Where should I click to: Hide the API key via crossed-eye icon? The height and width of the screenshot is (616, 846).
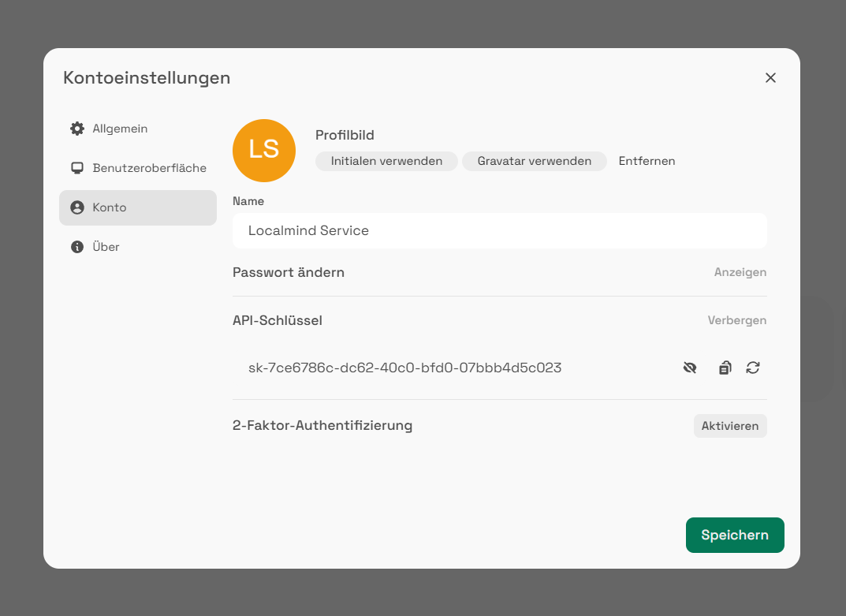pos(690,368)
